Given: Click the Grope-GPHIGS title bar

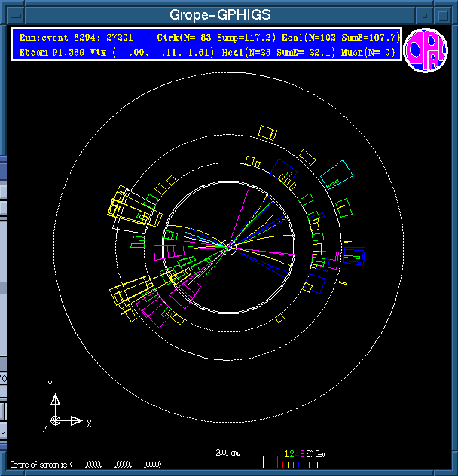Looking at the screenshot, I should click(x=220, y=15).
